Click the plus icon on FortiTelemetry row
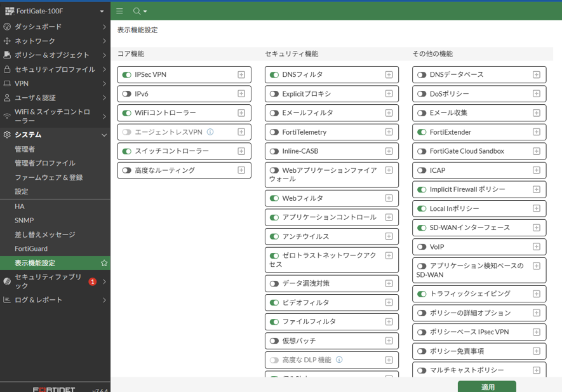The width and height of the screenshot is (562, 392). point(389,132)
